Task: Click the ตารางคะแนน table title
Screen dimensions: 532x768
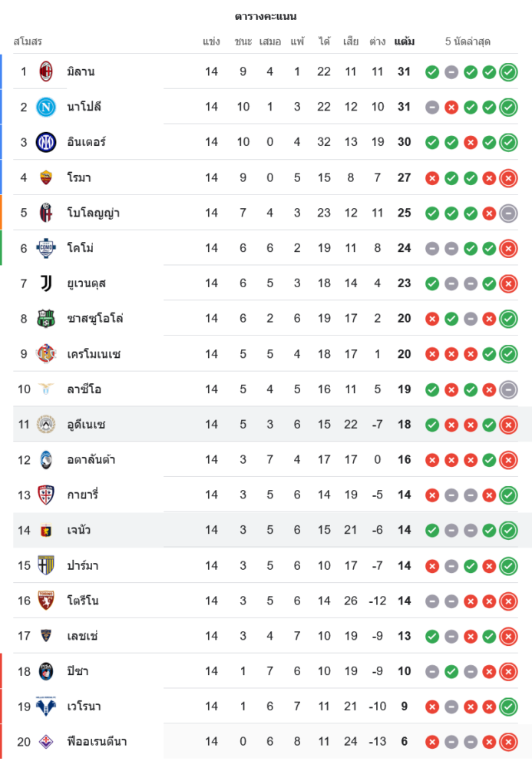Action: pyautogui.click(x=266, y=16)
